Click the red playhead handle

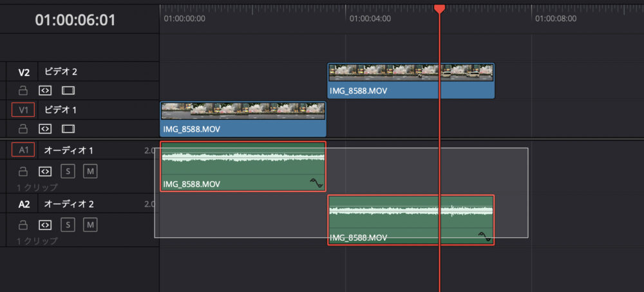439,8
